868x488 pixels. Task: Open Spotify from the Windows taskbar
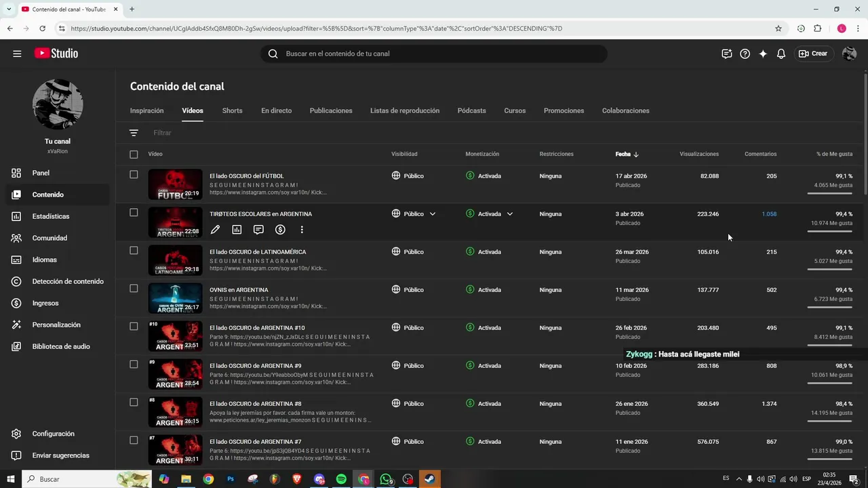tap(341, 479)
